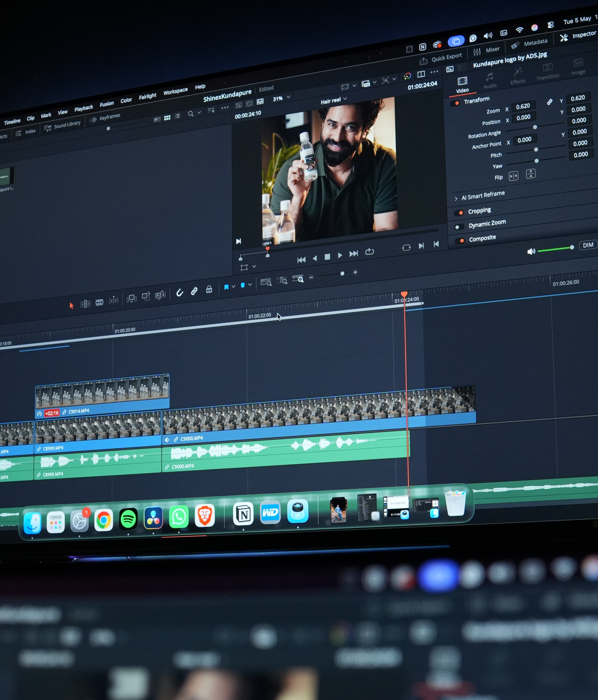
Task: Toggle the Composite section enable switch
Action: click(460, 240)
